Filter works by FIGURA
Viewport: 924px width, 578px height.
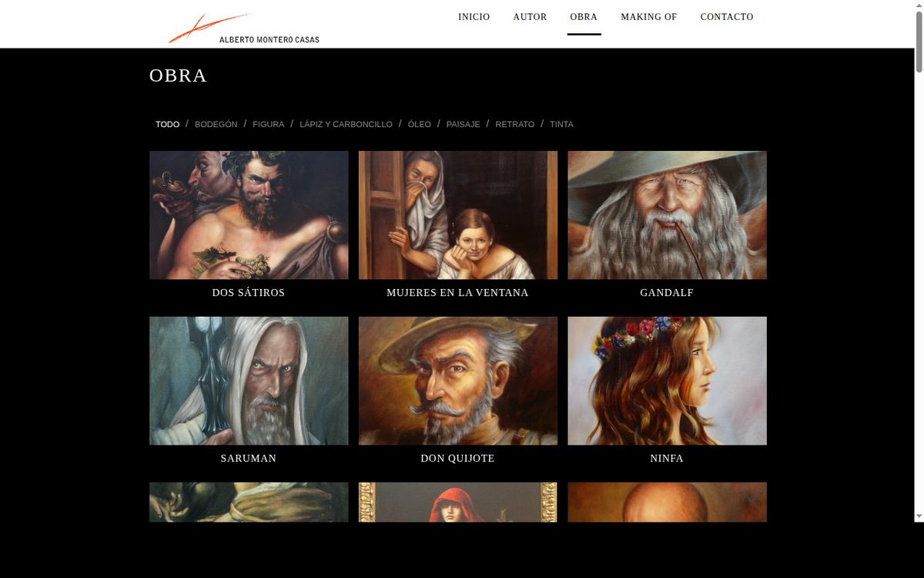(x=268, y=124)
